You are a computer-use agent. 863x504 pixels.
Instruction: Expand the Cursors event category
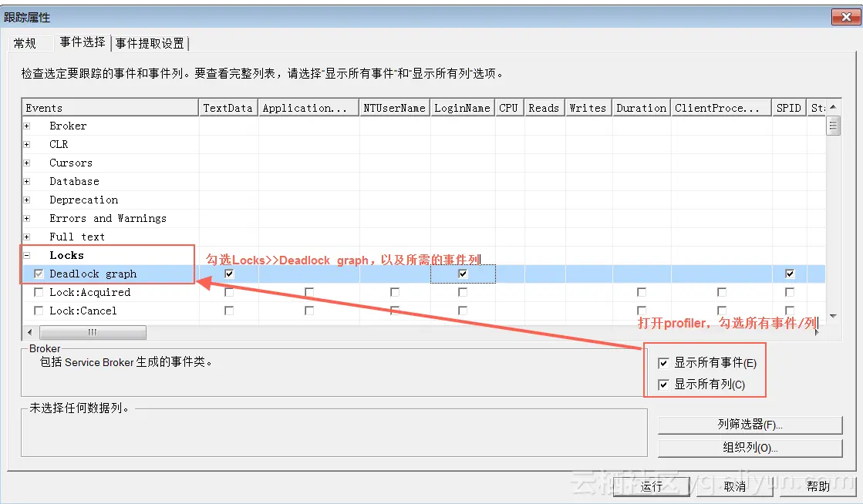25,163
